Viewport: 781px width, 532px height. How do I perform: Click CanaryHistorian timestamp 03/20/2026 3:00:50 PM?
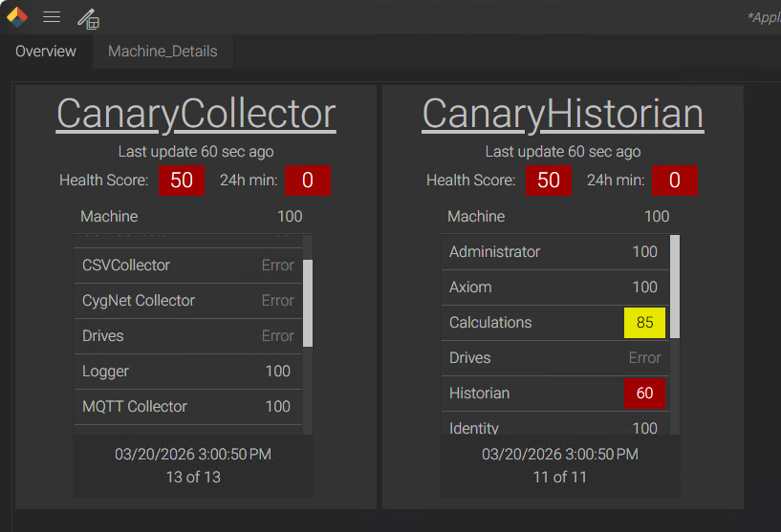click(x=560, y=455)
